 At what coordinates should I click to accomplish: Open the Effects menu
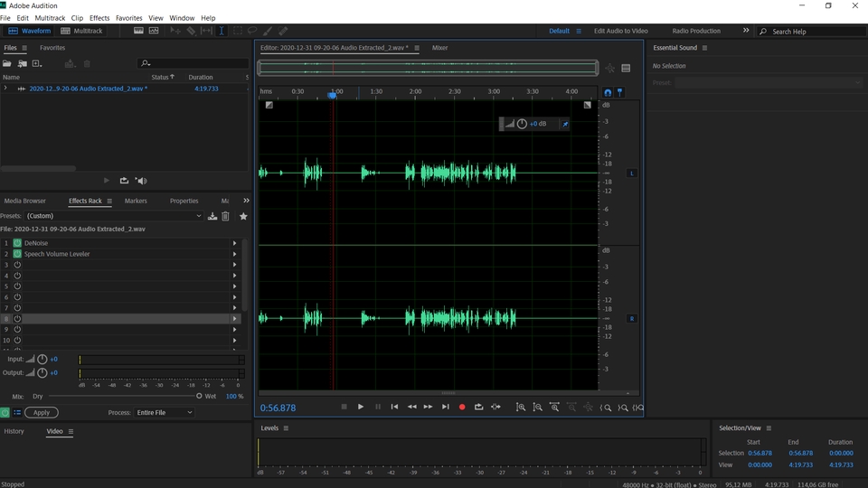99,18
